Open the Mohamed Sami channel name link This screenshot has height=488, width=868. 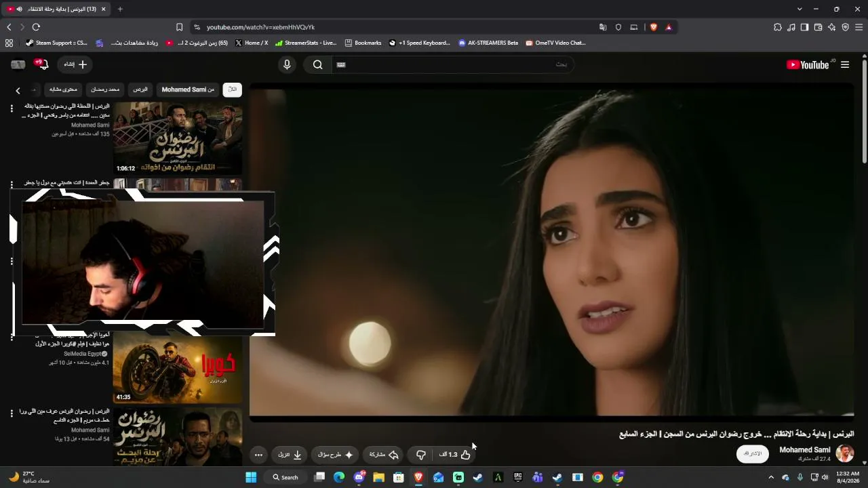(x=805, y=450)
